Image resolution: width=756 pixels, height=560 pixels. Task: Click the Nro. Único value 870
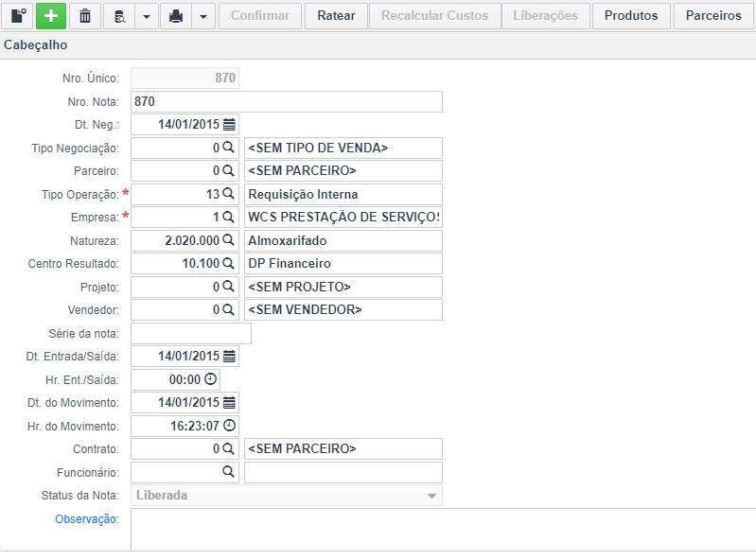pyautogui.click(x=225, y=79)
